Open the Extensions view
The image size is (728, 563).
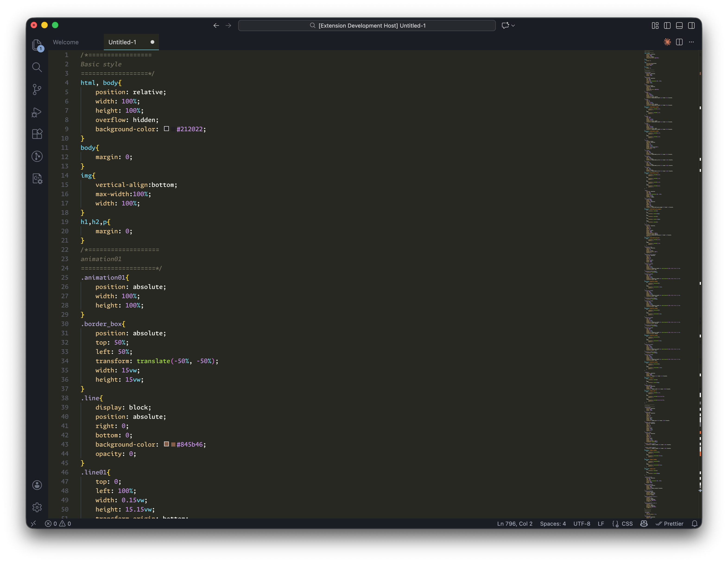[x=37, y=134]
